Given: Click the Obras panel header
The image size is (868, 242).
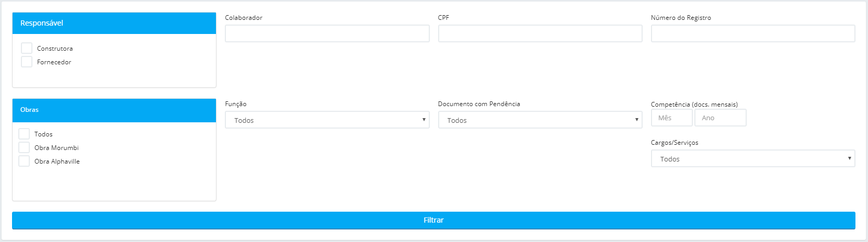Looking at the screenshot, I should point(114,110).
